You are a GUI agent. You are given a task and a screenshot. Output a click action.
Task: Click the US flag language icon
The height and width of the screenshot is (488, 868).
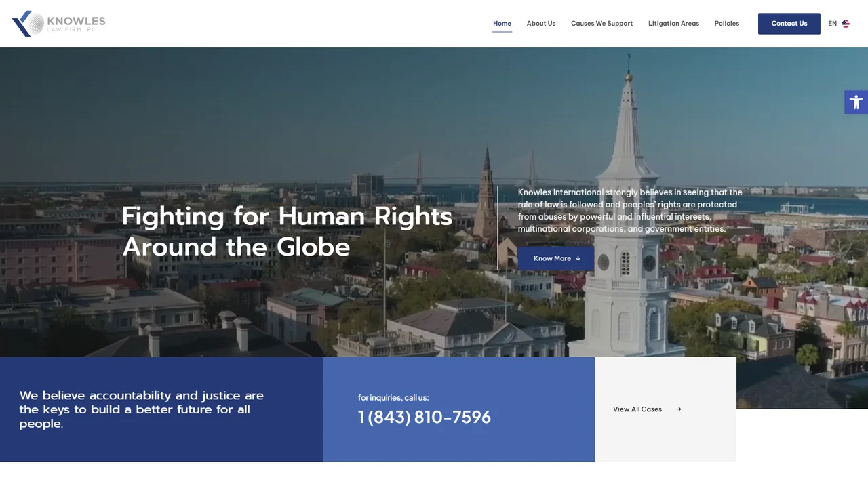tap(846, 24)
